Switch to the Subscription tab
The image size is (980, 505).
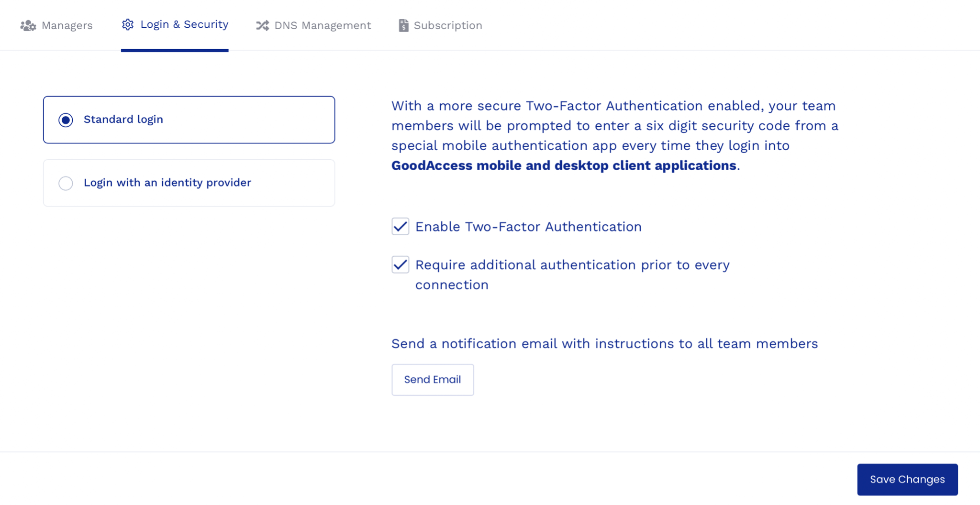(x=440, y=25)
